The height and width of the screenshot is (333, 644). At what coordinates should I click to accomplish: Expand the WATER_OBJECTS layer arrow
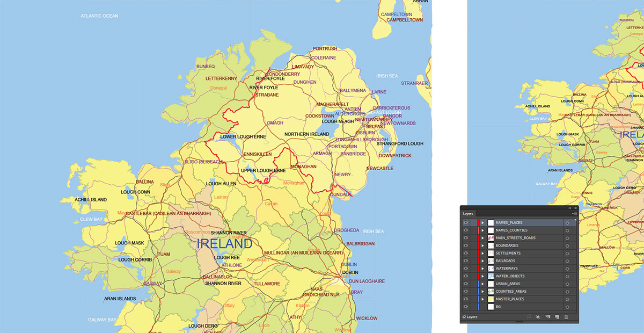[x=482, y=276]
